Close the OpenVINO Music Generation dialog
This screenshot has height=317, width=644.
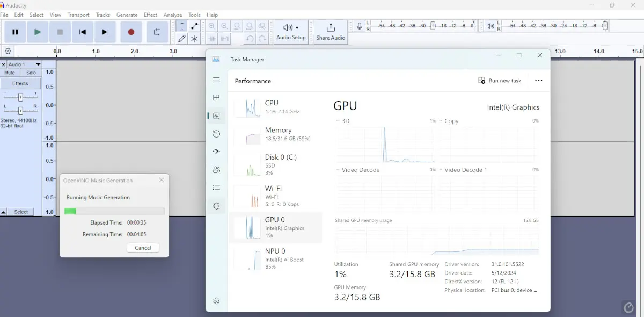[162, 180]
